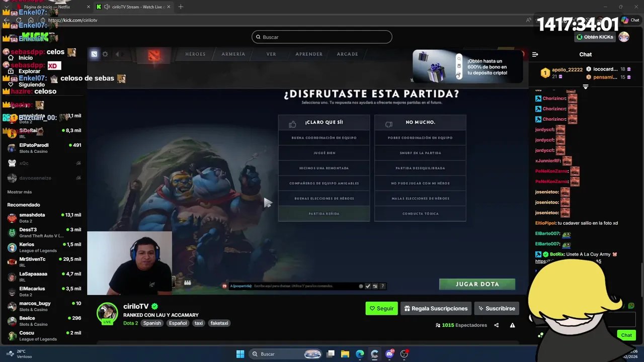Viewport: 644px width, 362px height.
Task: Click the Seguir follow button
Action: (x=381, y=308)
